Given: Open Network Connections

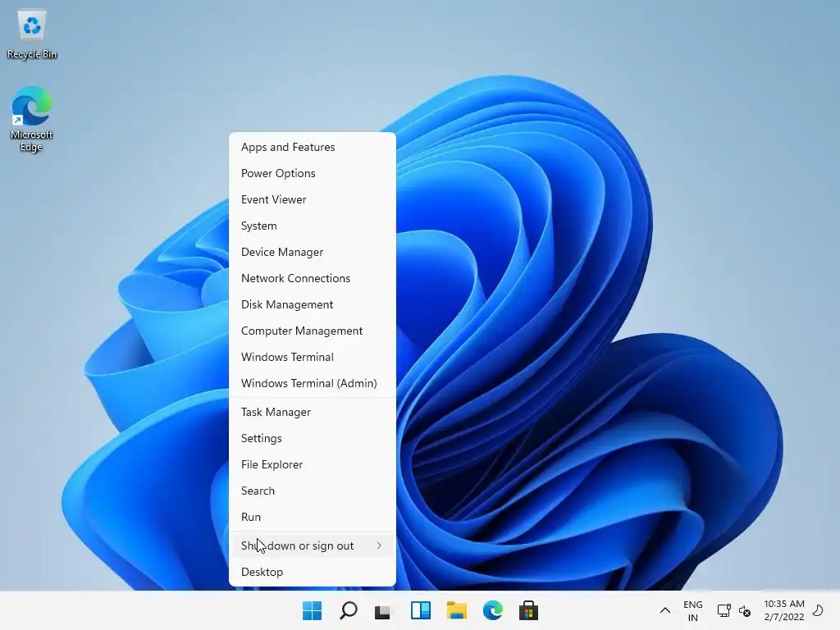Looking at the screenshot, I should point(313,278).
